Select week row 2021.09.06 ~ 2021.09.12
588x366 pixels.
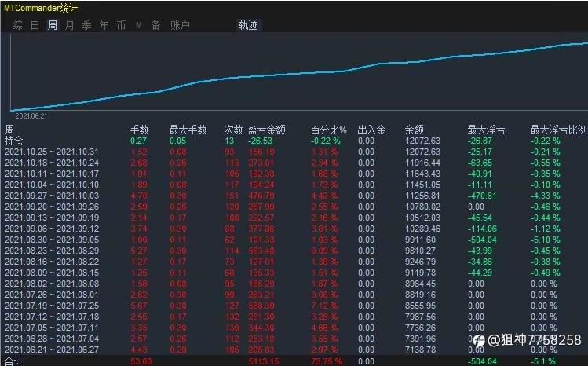click(x=294, y=229)
